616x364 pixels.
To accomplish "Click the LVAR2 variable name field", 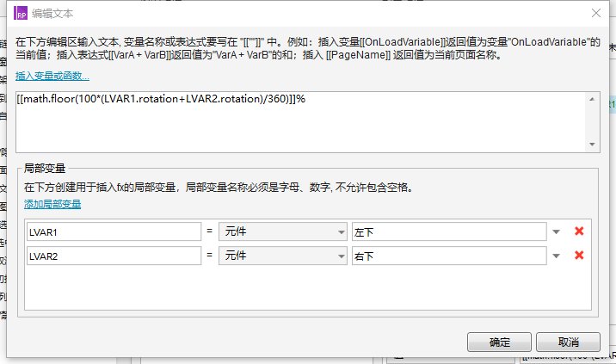I will pyautogui.click(x=114, y=256).
